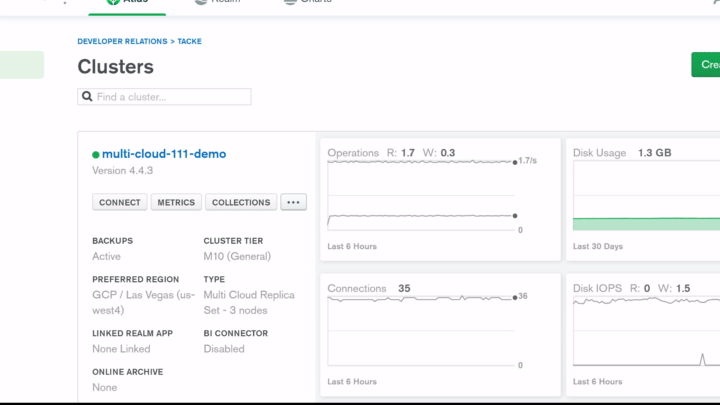
Task: Click the Find a cluster search field
Action: pyautogui.click(x=164, y=97)
